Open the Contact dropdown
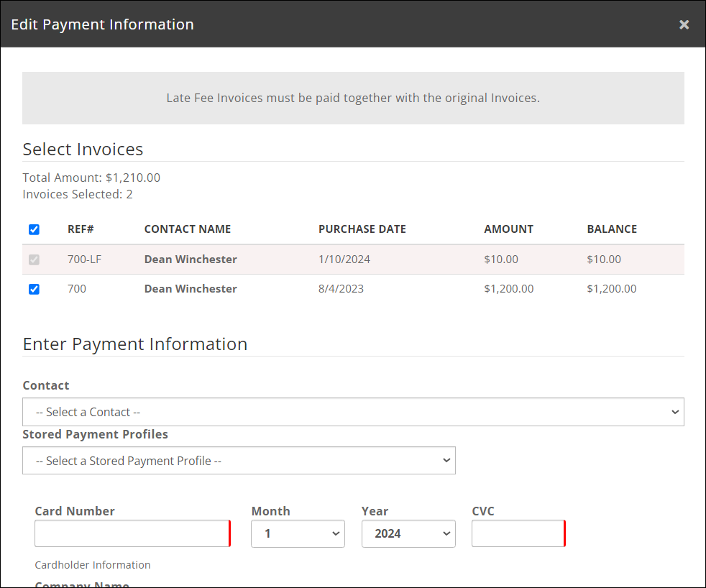The width and height of the screenshot is (706, 588). pyautogui.click(x=353, y=412)
